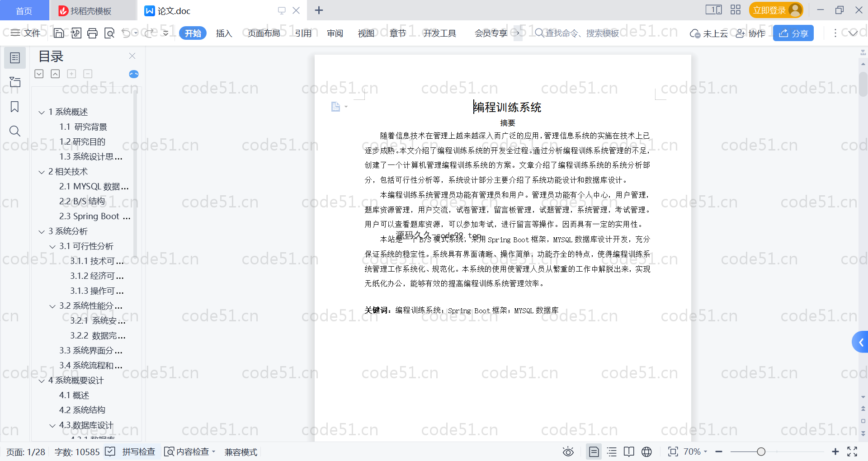Click the 立即登录 button
The image size is (868, 461).
click(776, 10)
